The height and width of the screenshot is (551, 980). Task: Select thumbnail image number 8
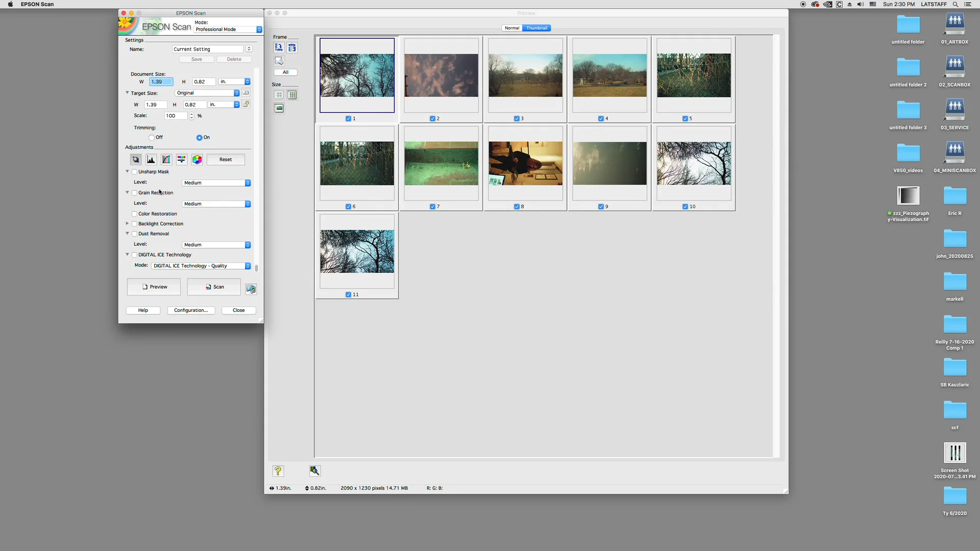coord(525,163)
